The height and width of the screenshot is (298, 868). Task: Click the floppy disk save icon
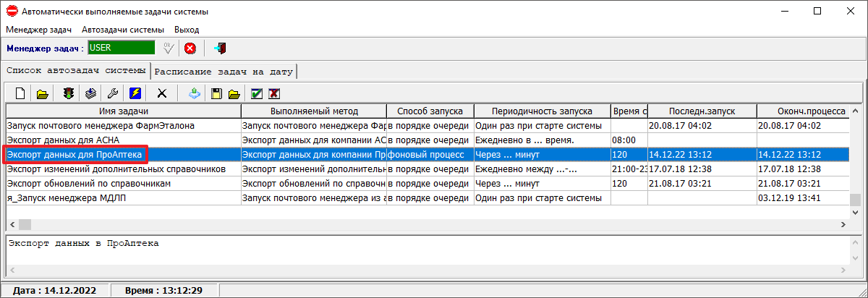click(216, 93)
